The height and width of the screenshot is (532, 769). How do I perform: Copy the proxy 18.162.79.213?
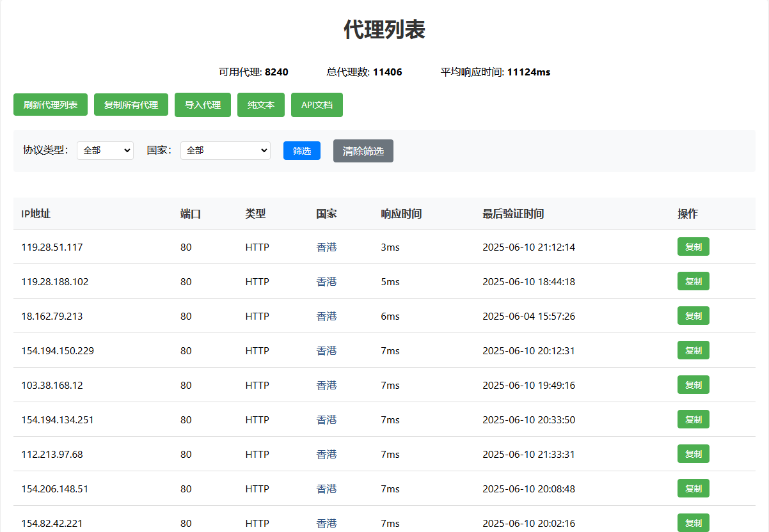click(693, 315)
